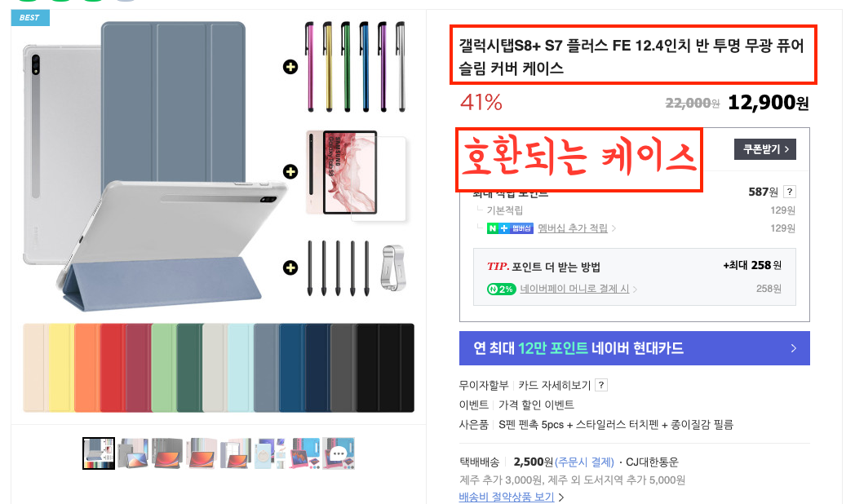Click the BEST badge on the product image
855x504 pixels.
(30, 17)
